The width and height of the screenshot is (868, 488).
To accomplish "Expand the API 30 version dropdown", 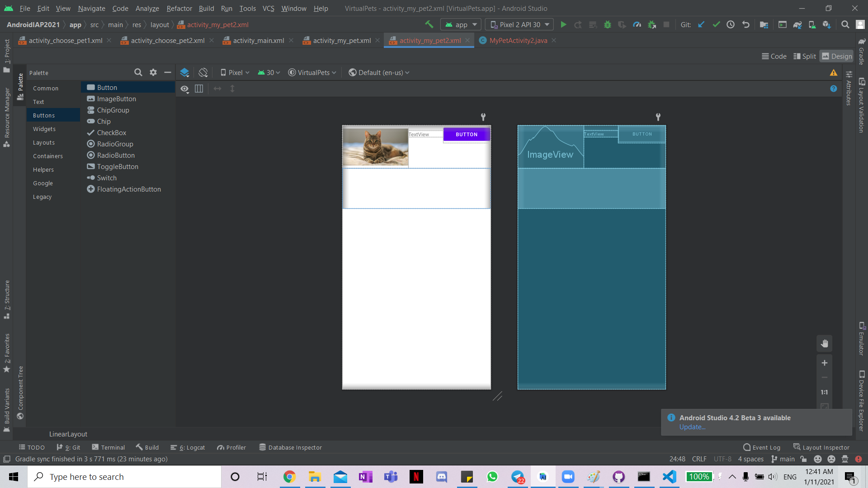I will pos(269,73).
